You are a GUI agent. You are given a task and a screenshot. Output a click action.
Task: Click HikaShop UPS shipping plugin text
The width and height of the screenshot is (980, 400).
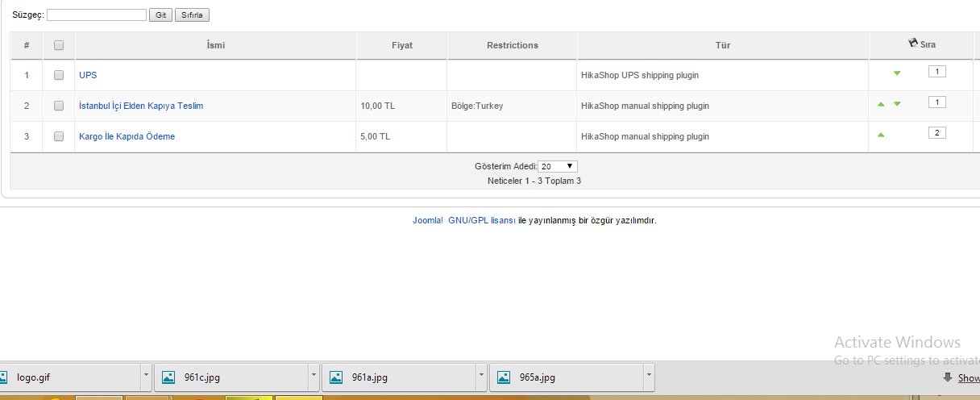(x=640, y=75)
